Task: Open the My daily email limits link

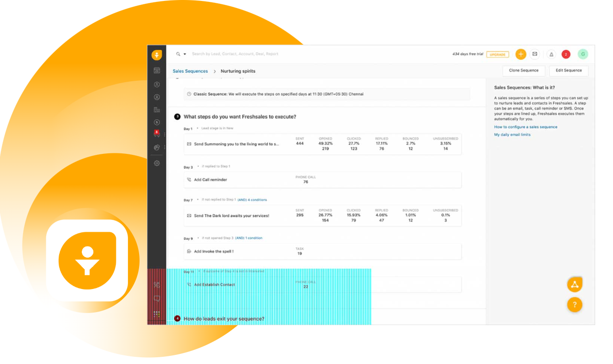Action: [512, 135]
